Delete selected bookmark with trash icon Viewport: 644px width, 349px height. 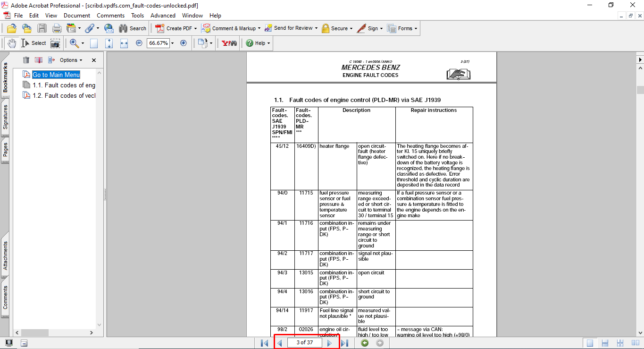point(26,60)
